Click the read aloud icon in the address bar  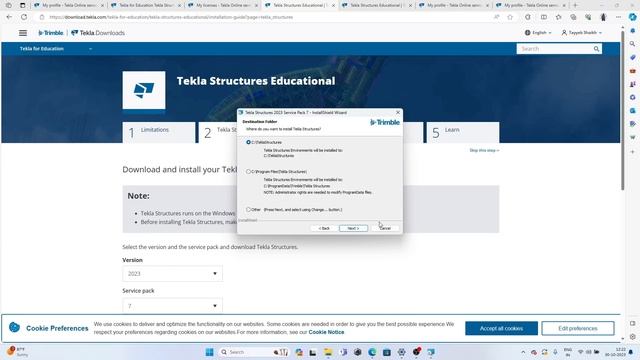496,17
